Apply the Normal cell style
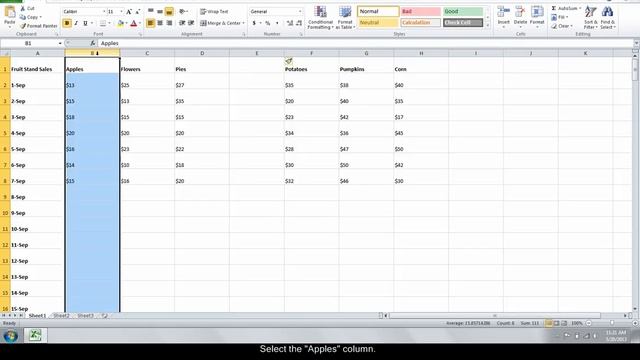The image size is (640, 360). (378, 11)
